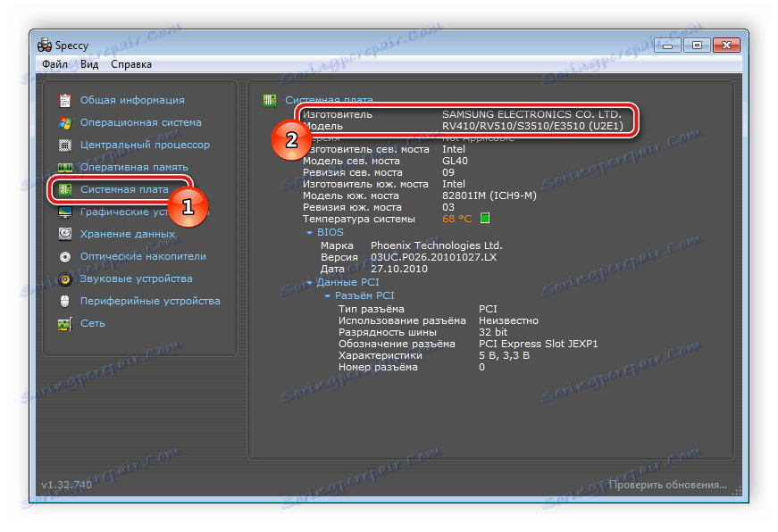The height and width of the screenshot is (532, 778).
Task: Click the Speccy title bar application icon
Action: [x=45, y=46]
